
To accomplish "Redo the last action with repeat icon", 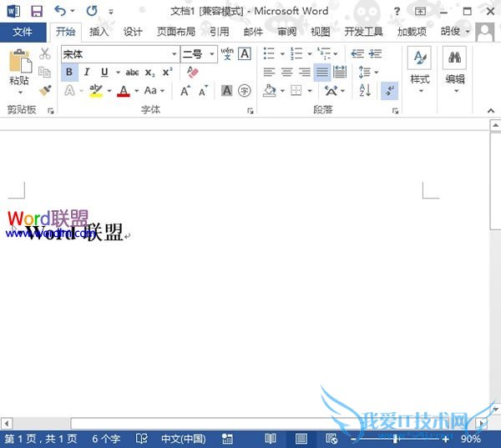I will point(92,11).
